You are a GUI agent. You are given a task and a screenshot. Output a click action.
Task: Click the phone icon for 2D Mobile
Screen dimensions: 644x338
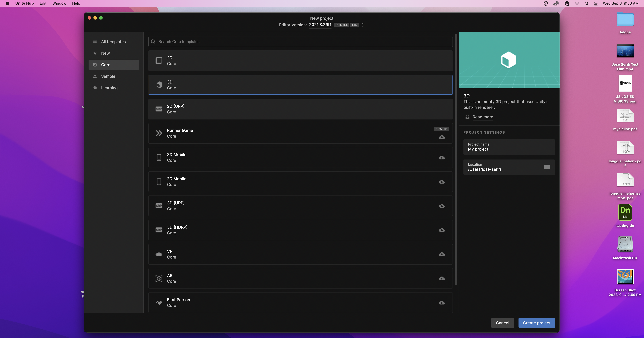(x=159, y=182)
